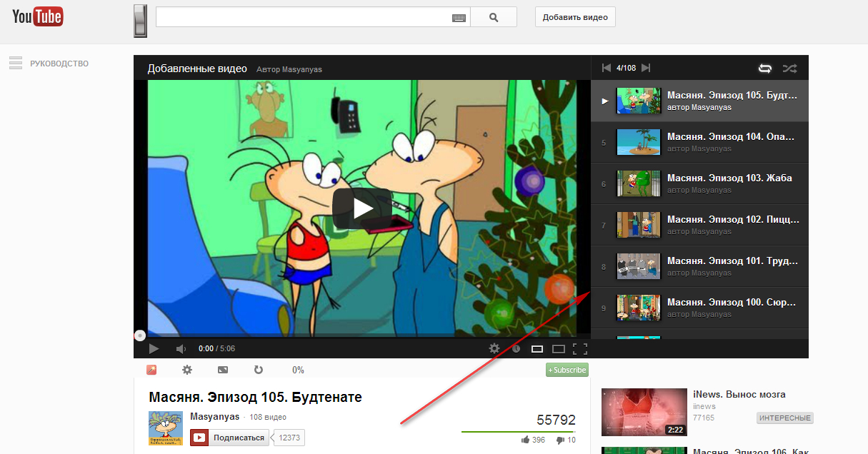Switch to large player size
This screenshot has width=868, height=454.
(559, 348)
